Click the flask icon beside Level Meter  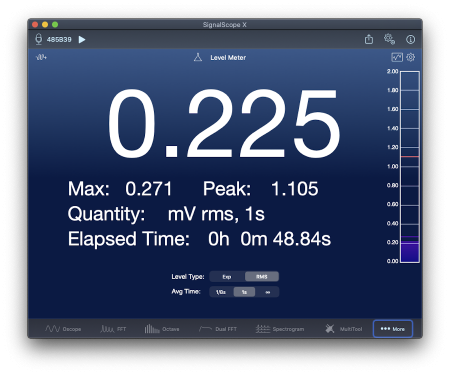point(198,57)
